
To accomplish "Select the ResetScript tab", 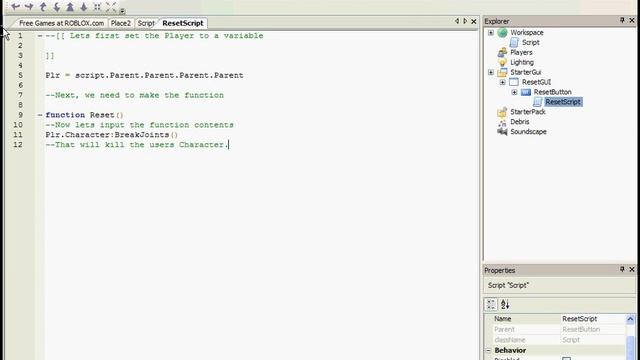I will (183, 23).
